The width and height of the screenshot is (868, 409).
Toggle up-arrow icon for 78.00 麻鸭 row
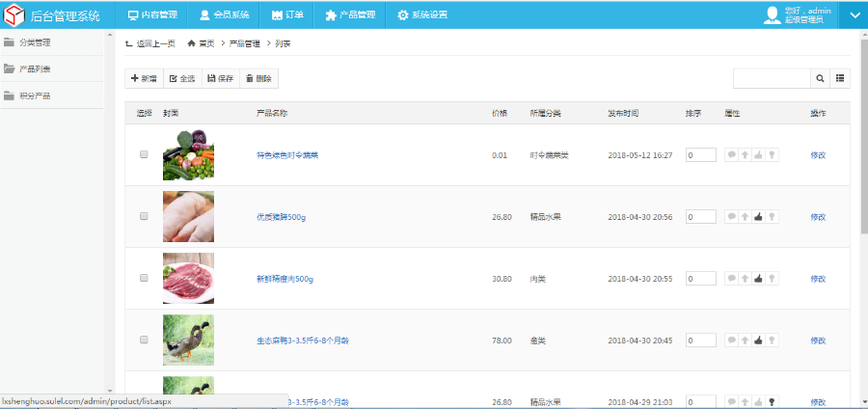tap(746, 341)
